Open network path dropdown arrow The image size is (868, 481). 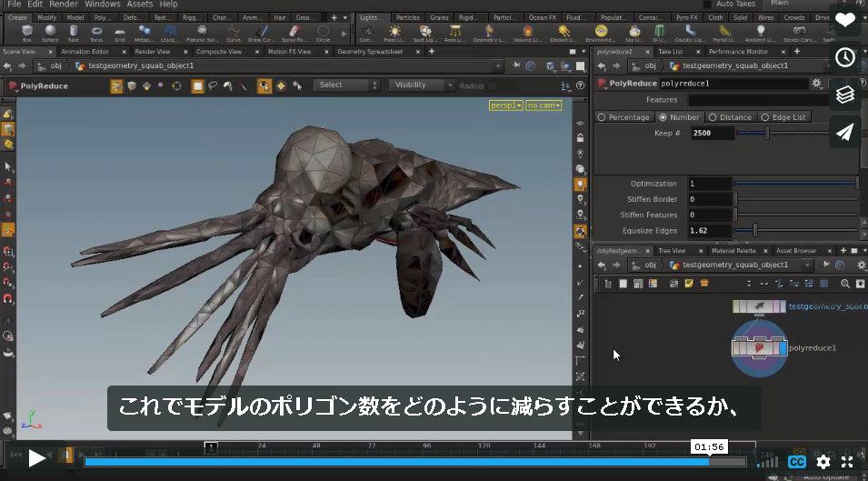808,266
